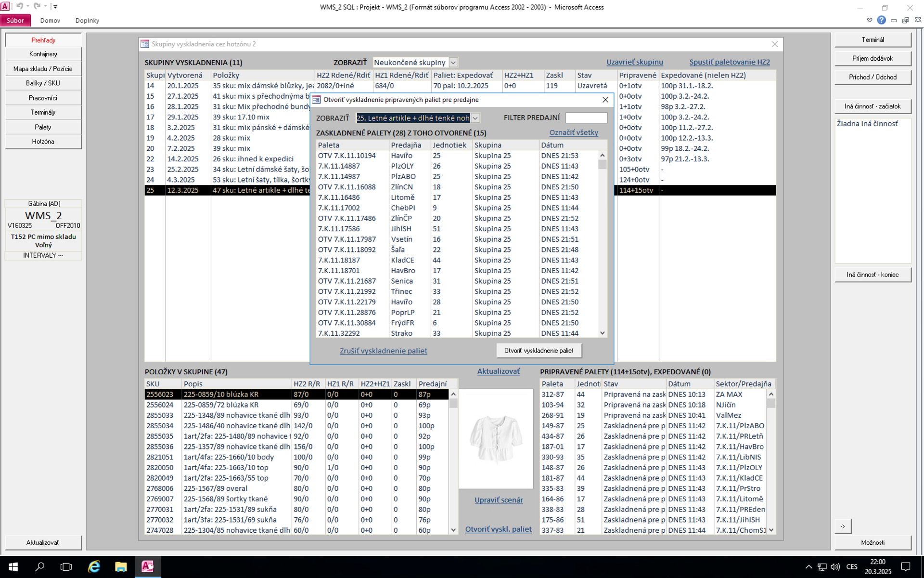The width and height of the screenshot is (924, 578).
Task: Click the white blouse product thumbnail
Action: coord(496,439)
